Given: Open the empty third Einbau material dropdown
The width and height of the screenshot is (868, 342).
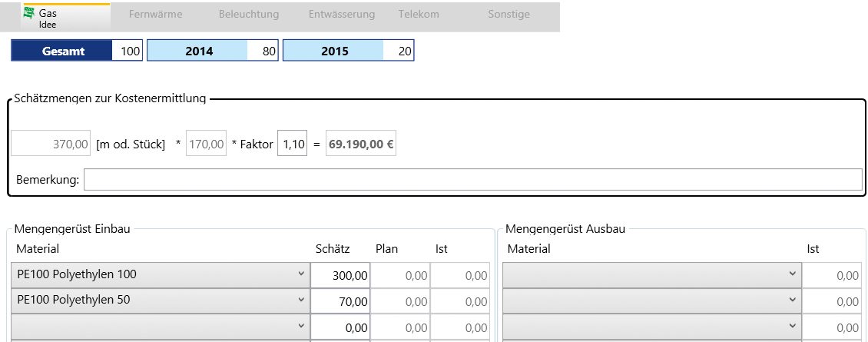Looking at the screenshot, I should tap(161, 327).
